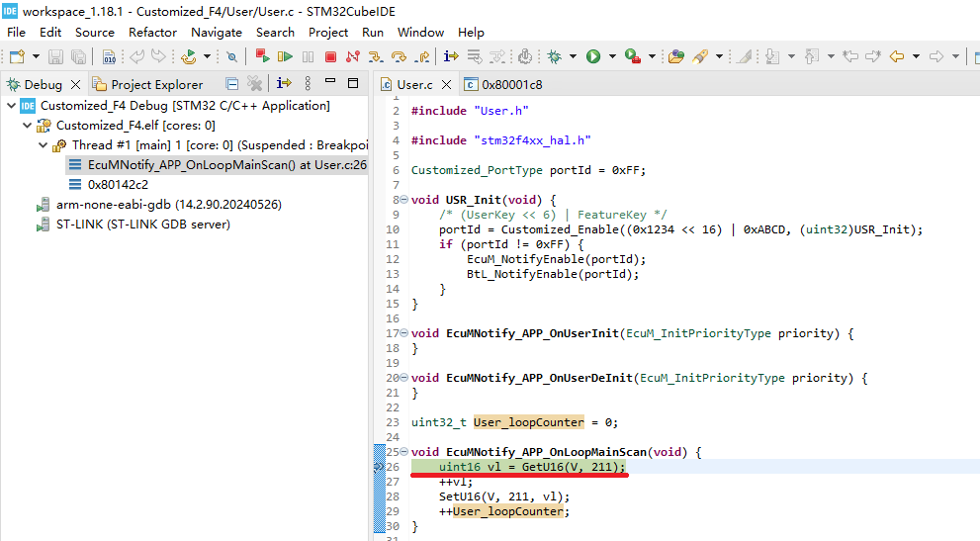Click the Step Return icon

[x=422, y=57]
